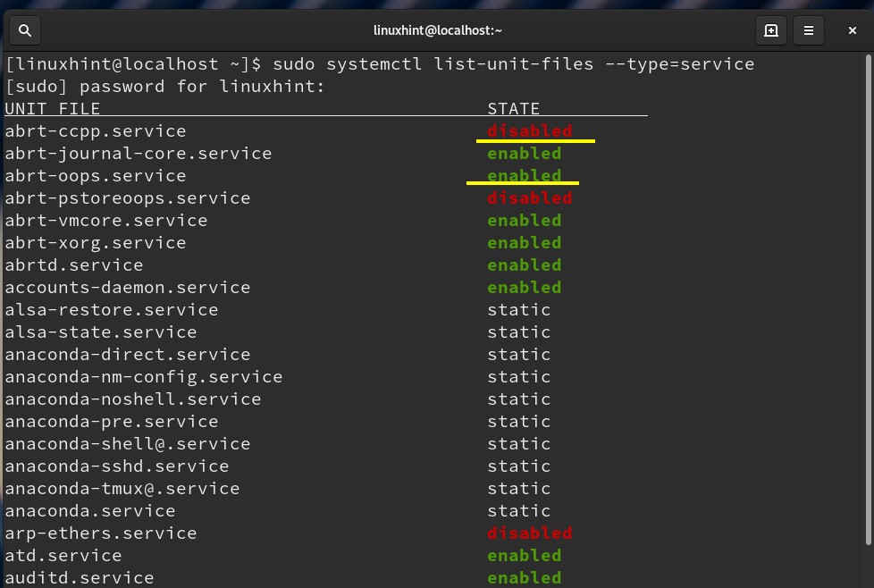Click the anaconda-nm-config.service entry

pyautogui.click(x=144, y=377)
